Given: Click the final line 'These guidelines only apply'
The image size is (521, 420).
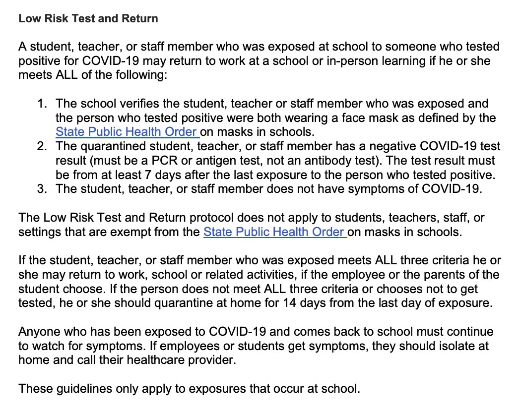Looking at the screenshot, I should pos(189,388).
